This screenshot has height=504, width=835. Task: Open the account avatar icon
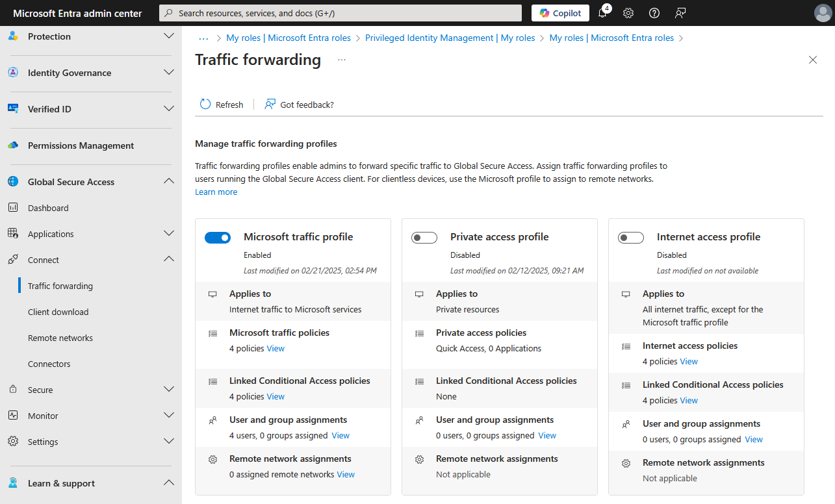[822, 13]
